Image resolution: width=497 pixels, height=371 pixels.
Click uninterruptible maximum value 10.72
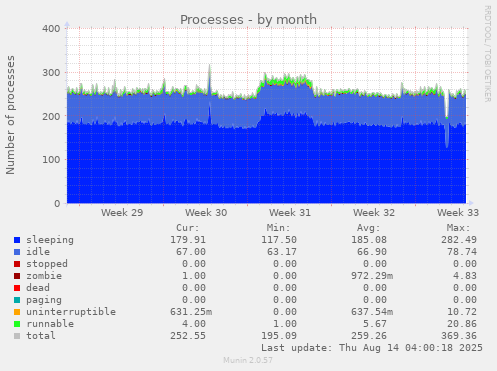click(462, 312)
